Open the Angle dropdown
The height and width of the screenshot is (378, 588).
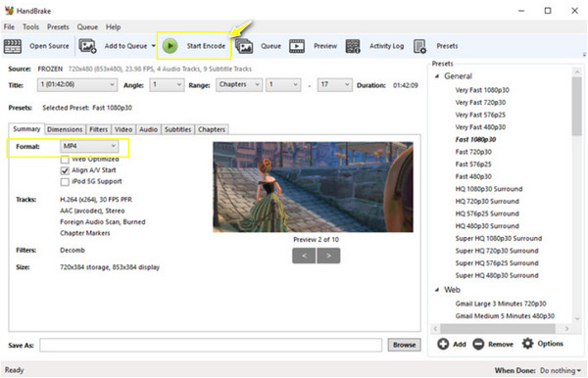tap(167, 84)
